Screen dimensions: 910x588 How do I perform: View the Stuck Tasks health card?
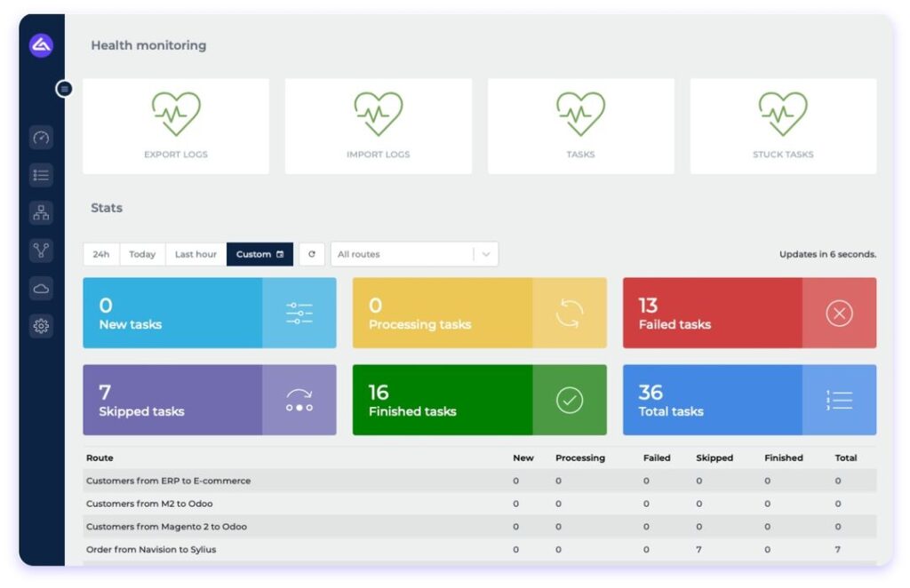[x=782, y=124]
